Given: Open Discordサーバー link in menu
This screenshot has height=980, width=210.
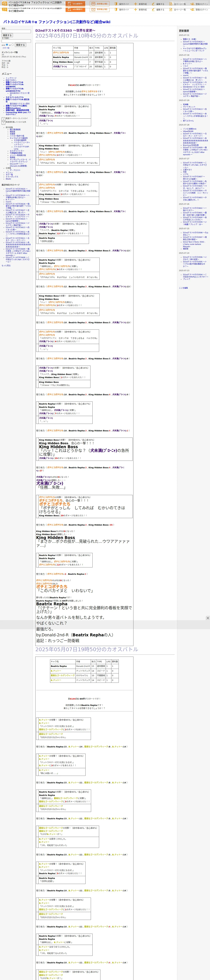Looking at the screenshot, I should [x=18, y=165].
